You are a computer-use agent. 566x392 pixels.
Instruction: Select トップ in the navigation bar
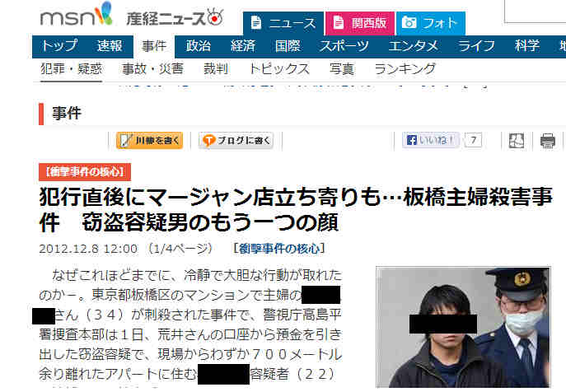click(58, 46)
